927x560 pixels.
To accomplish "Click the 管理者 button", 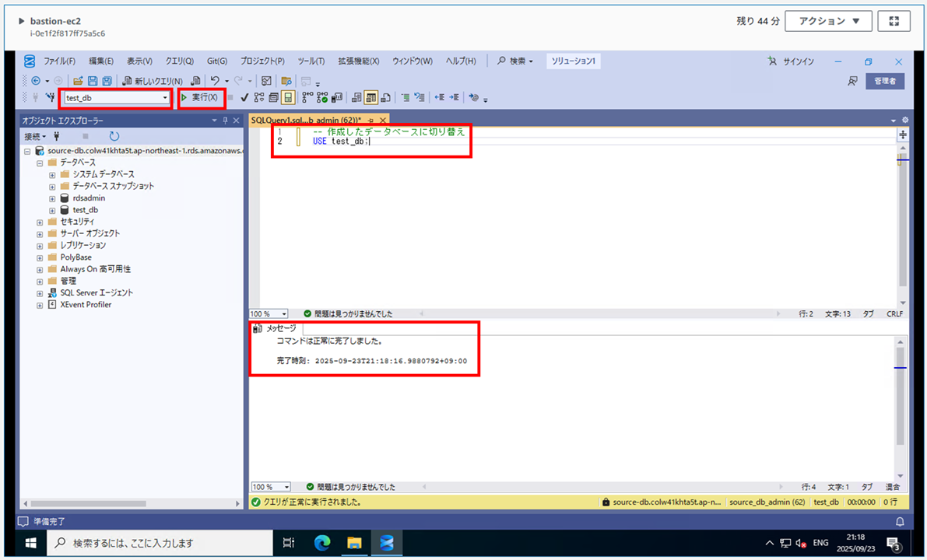I will (x=884, y=81).
